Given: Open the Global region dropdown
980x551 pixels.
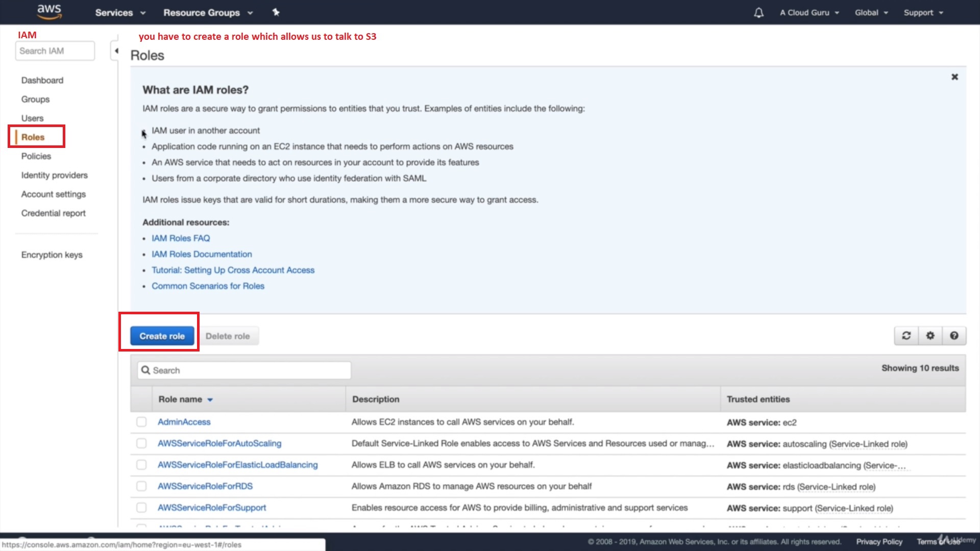Looking at the screenshot, I should (871, 13).
